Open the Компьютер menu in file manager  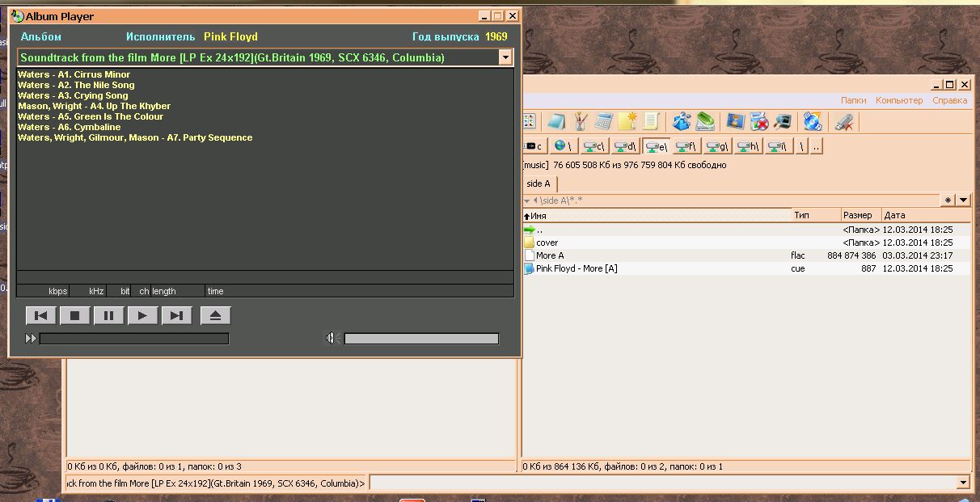point(899,100)
